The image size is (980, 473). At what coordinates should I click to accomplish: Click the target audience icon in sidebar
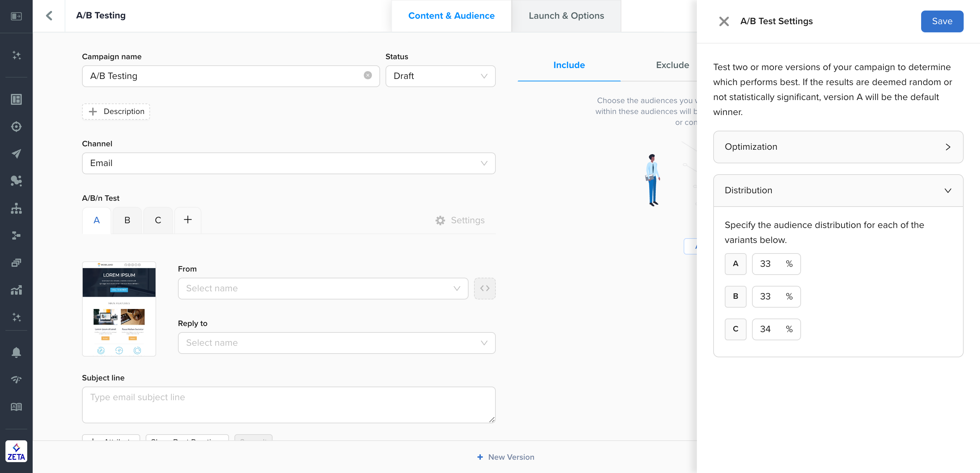[x=16, y=126]
